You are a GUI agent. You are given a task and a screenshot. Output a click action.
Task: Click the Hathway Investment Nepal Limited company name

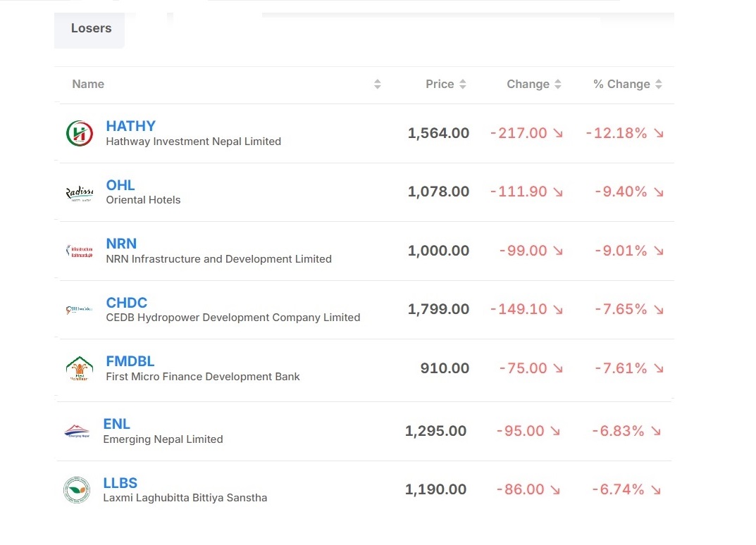coord(193,142)
